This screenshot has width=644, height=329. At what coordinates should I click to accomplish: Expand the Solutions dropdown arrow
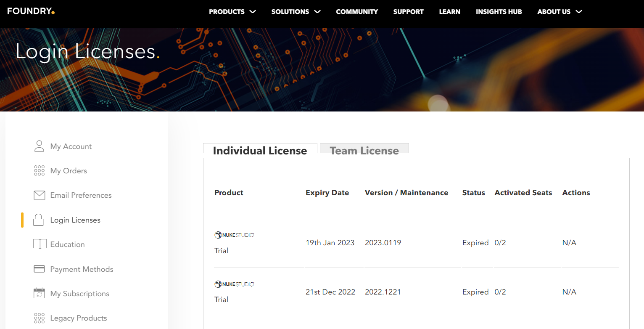317,12
